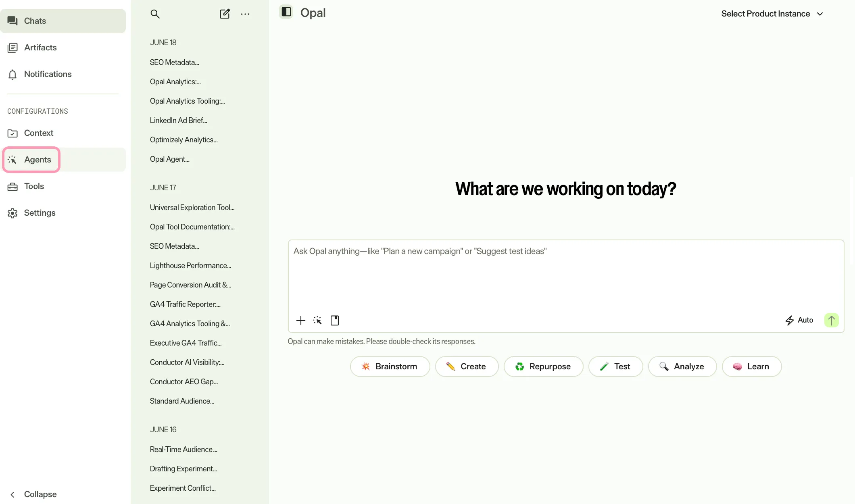This screenshot has height=504, width=855.
Task: Open the June 18 SEO Metadata chat
Action: pyautogui.click(x=175, y=62)
